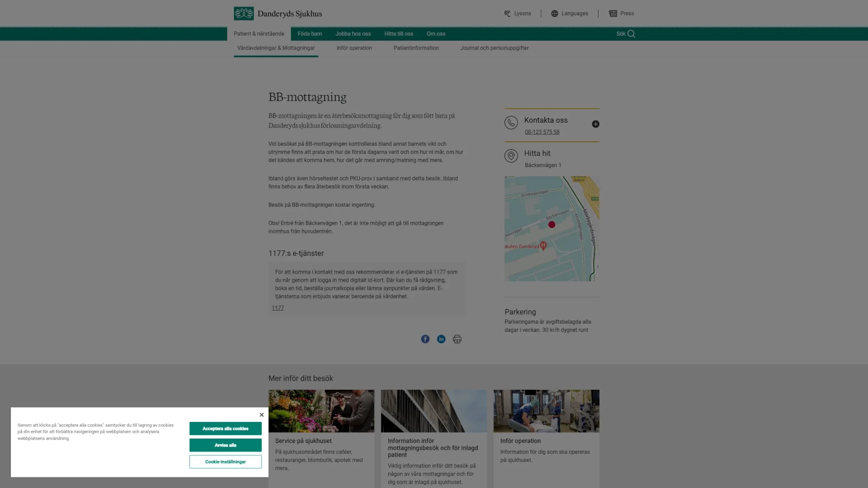Close the cookie banner with the X
This screenshot has width=868, height=488.
(x=262, y=415)
